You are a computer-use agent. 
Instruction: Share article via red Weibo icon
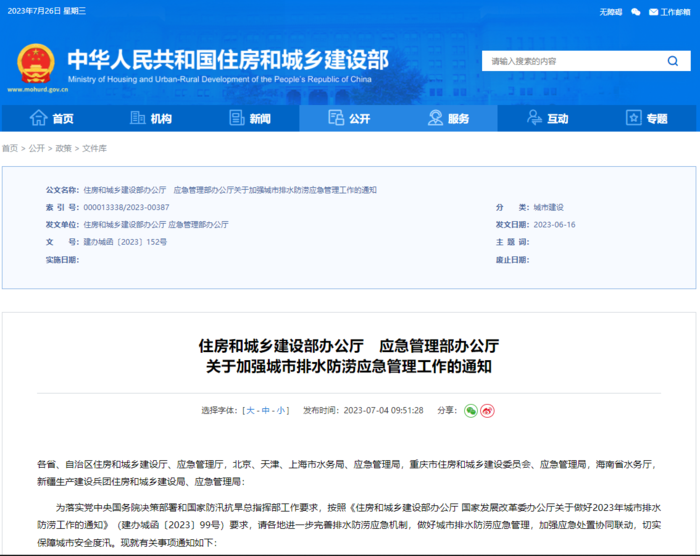[x=488, y=410]
